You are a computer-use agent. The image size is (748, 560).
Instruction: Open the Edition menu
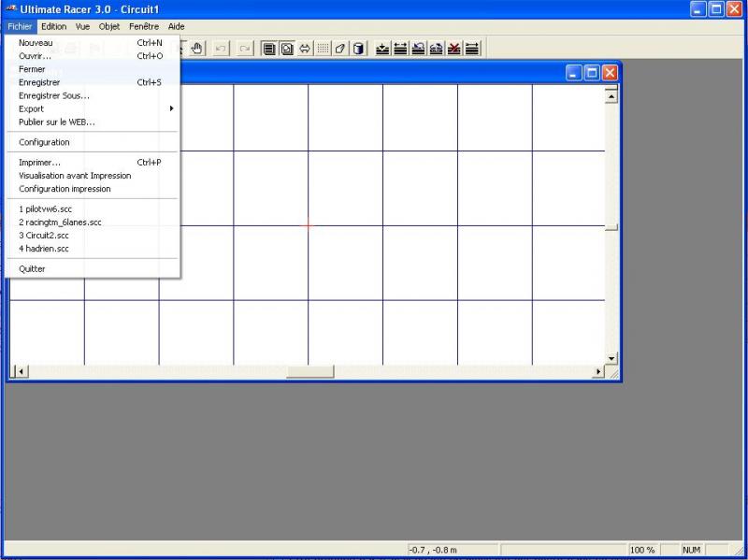53,26
